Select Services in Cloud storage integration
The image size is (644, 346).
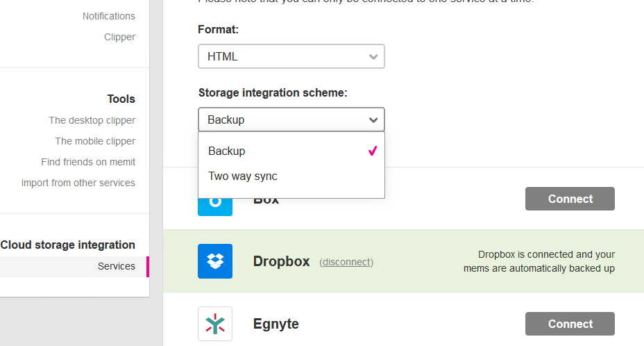click(x=116, y=266)
